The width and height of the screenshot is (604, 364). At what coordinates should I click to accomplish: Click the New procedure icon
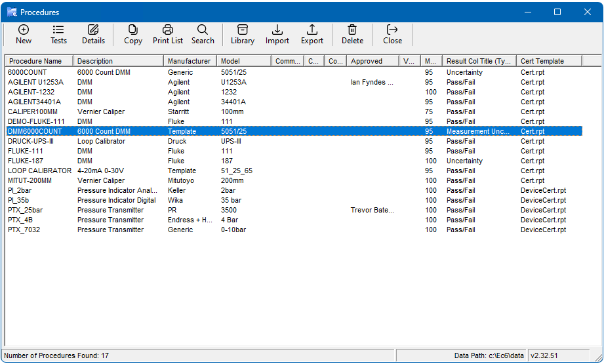coord(24,34)
